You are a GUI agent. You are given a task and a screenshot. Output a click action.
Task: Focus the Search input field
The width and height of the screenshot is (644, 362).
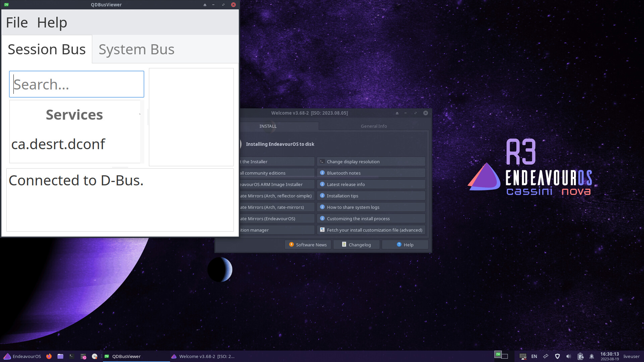(x=76, y=84)
